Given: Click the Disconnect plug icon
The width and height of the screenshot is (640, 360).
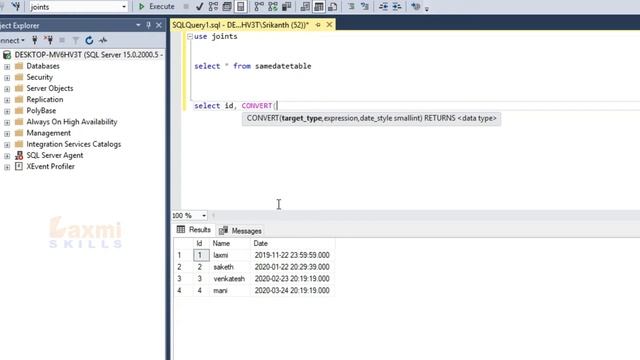Looking at the screenshot, I should pyautogui.click(x=48, y=40).
